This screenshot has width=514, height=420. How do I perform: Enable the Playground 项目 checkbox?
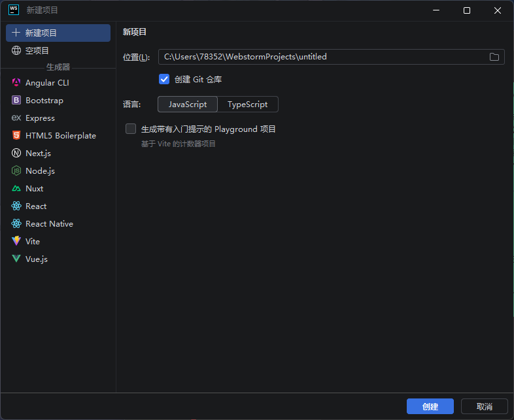tap(131, 129)
